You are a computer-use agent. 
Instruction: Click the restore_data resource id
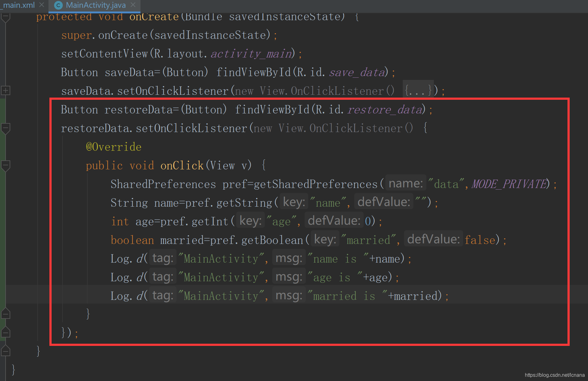384,109
